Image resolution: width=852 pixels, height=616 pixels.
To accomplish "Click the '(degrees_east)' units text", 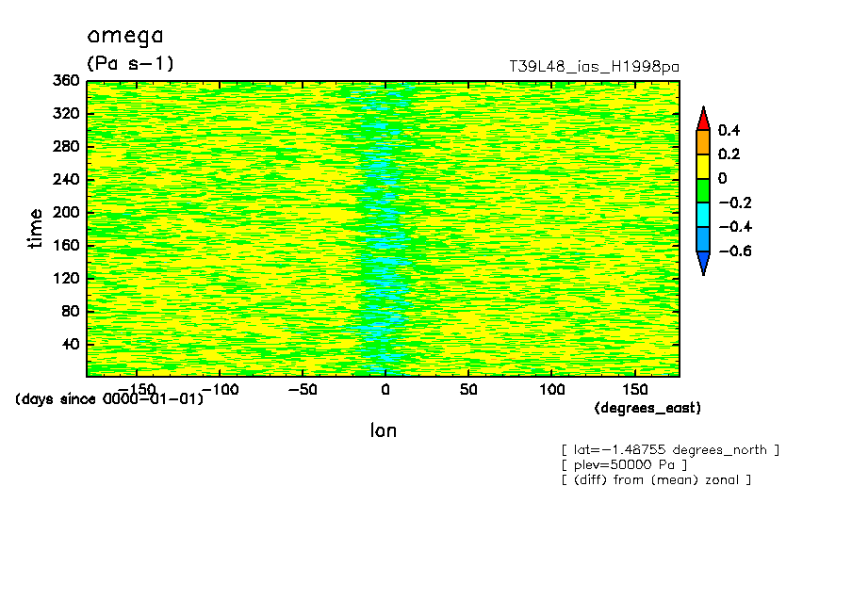I will (647, 408).
